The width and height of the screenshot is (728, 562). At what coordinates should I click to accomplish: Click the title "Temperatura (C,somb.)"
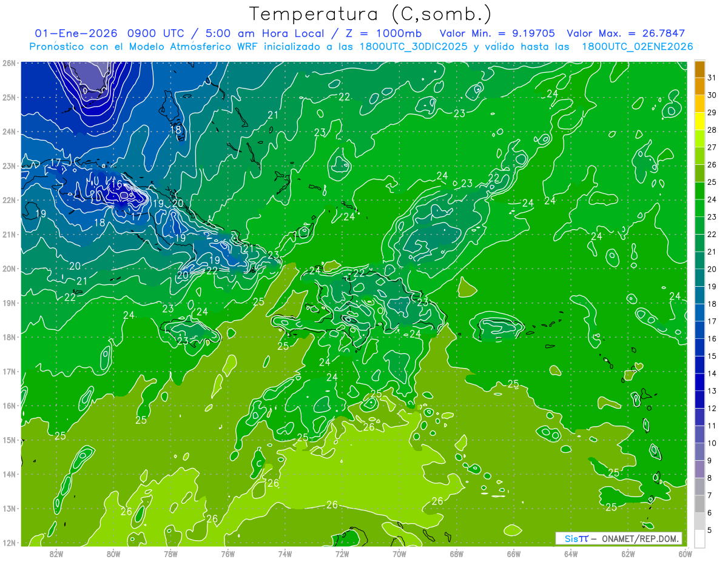[370, 14]
